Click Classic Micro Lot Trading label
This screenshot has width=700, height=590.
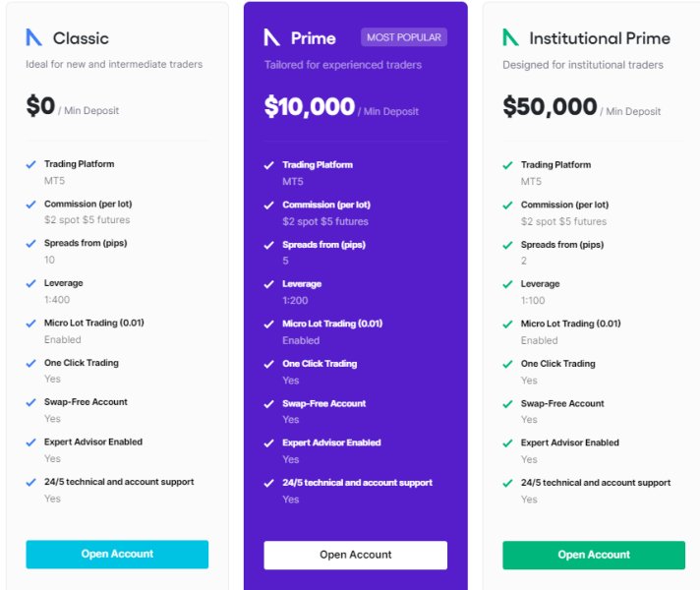[94, 323]
